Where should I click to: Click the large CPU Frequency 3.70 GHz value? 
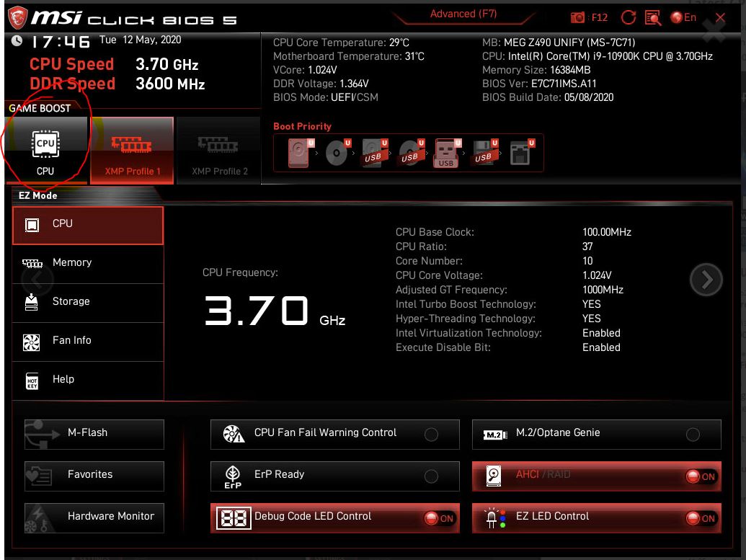pos(275,311)
